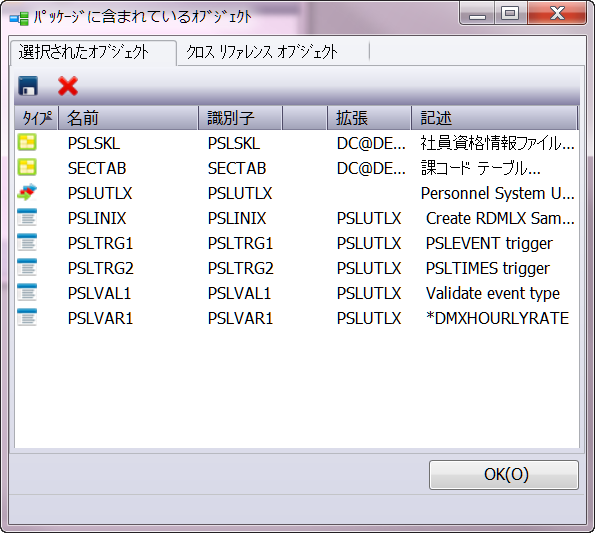Click the table icon for SECTAB
595x533 pixels.
tap(27, 167)
